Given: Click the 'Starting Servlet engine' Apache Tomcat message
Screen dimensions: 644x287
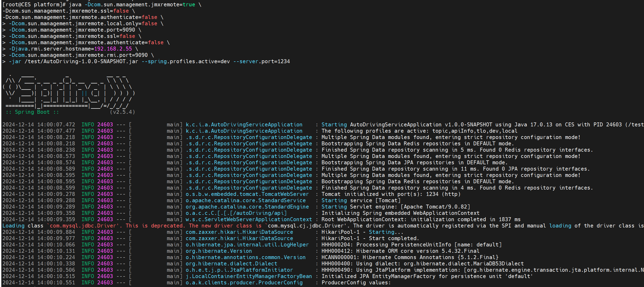Looking at the screenshot, I should (396, 207).
